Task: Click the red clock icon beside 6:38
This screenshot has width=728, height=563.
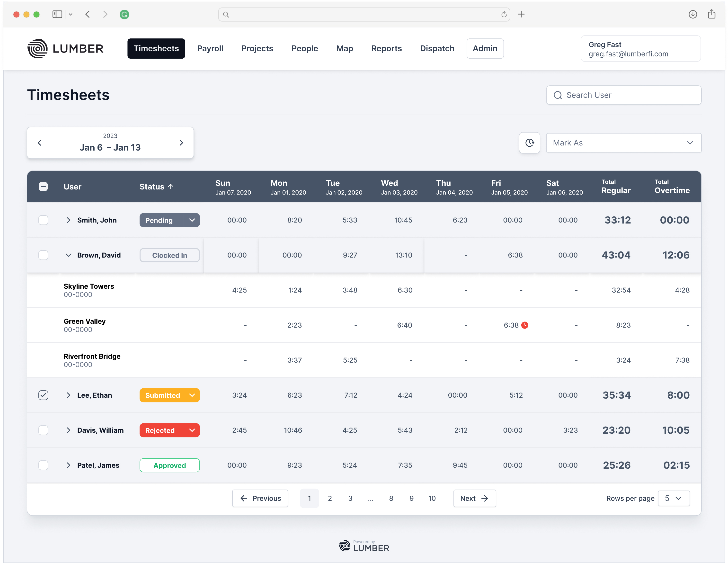Action: coord(525,325)
